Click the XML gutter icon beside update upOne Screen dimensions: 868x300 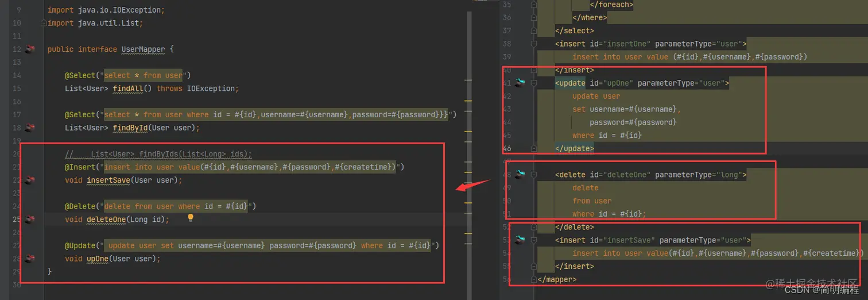(x=520, y=83)
